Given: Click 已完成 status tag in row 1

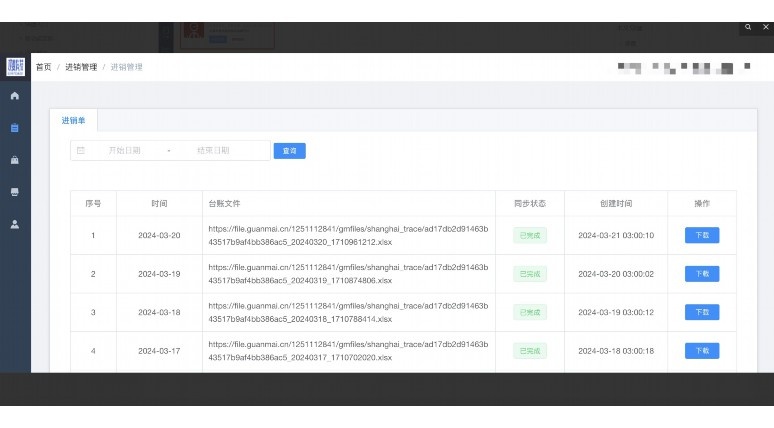Looking at the screenshot, I should click(x=530, y=235).
